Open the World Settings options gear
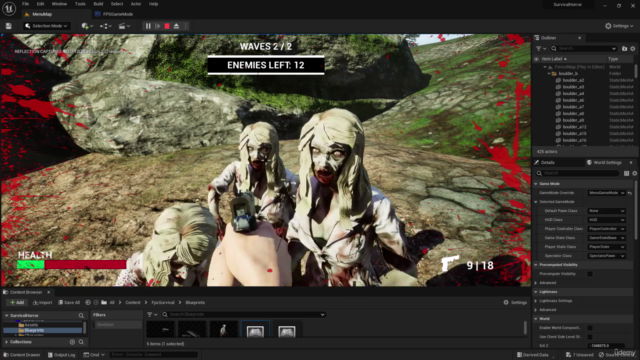This screenshot has height=360, width=640. tap(634, 173)
